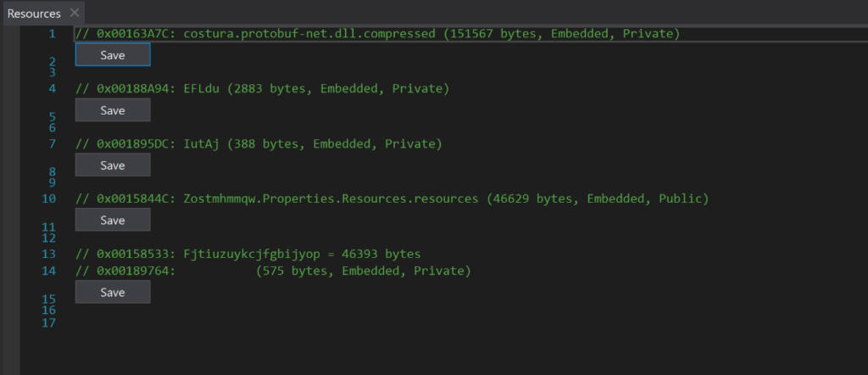Click line number 4 in the gutter
The width and height of the screenshot is (868, 375).
52,88
